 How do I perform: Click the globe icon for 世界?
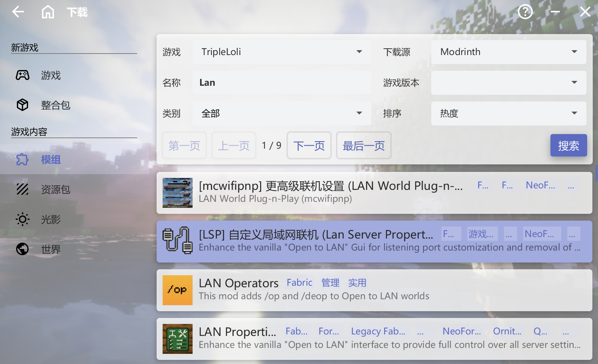(x=22, y=249)
